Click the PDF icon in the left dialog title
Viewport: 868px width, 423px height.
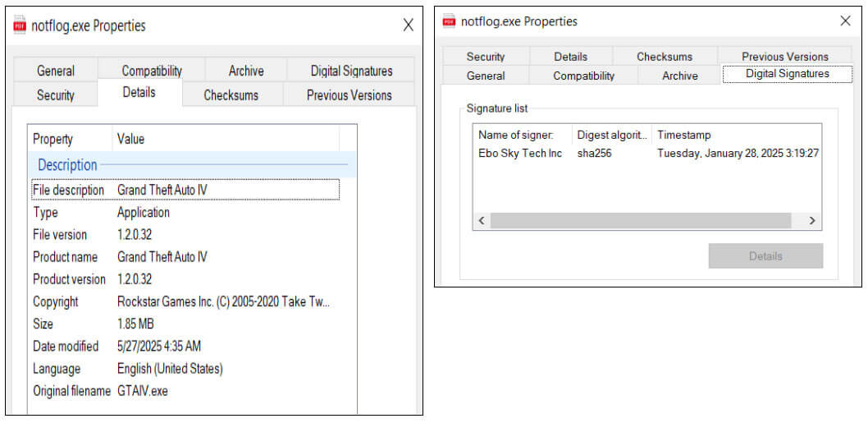[20, 25]
